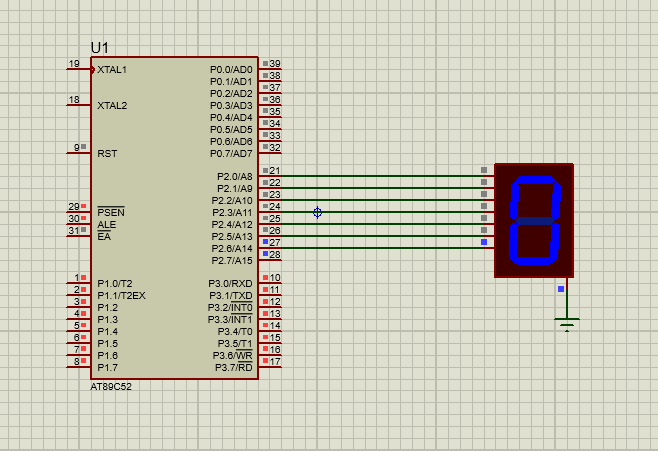
Task: Select the P3.4/T0 pin label
Action: pyautogui.click(x=235, y=331)
